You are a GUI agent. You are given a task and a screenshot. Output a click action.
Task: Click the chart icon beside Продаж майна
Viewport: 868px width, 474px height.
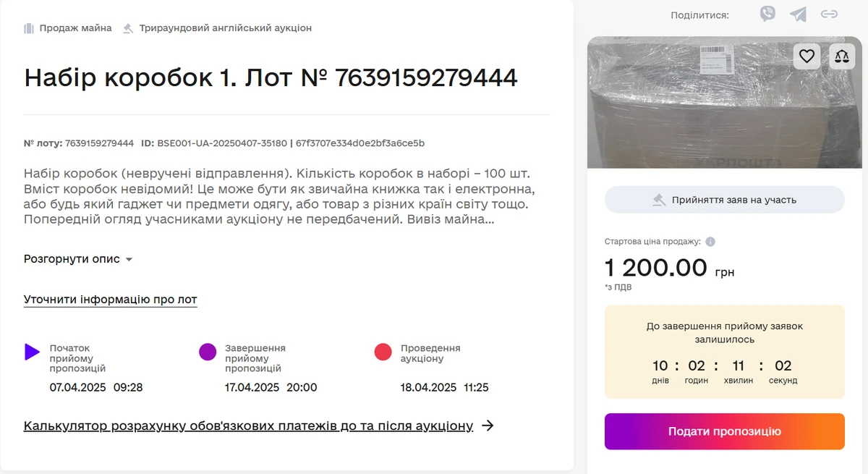(x=27, y=27)
